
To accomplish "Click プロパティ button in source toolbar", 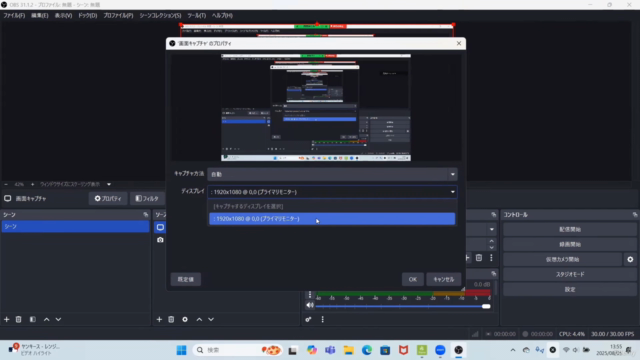I will click(x=108, y=198).
